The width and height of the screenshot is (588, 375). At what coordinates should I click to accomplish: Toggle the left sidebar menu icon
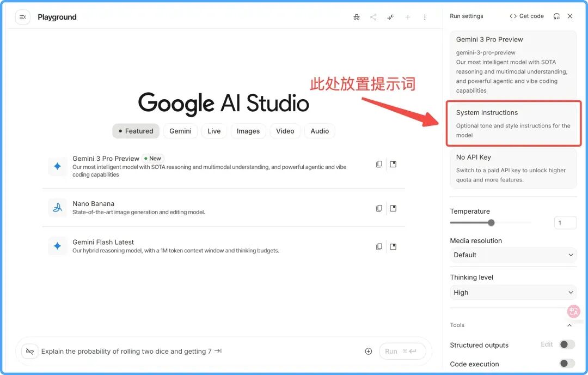23,17
